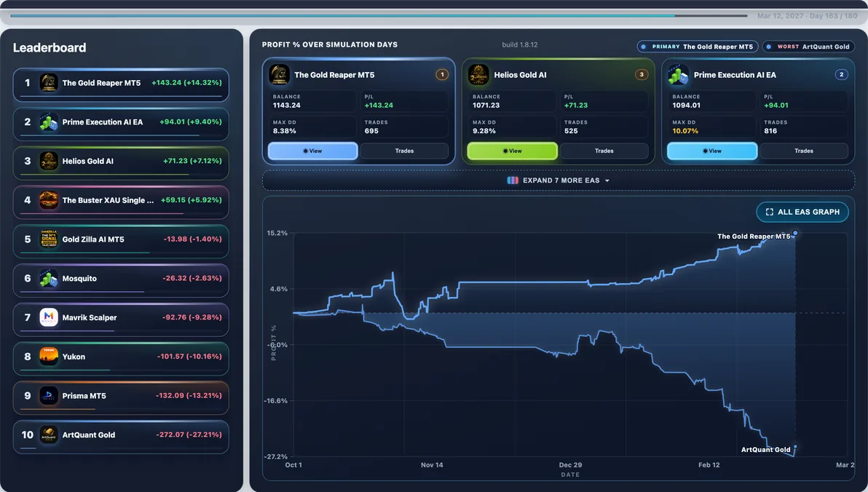Viewport: 868px width, 492px height.
Task: Click ArtQuant Gold chart endpoint marker
Action: click(x=795, y=446)
